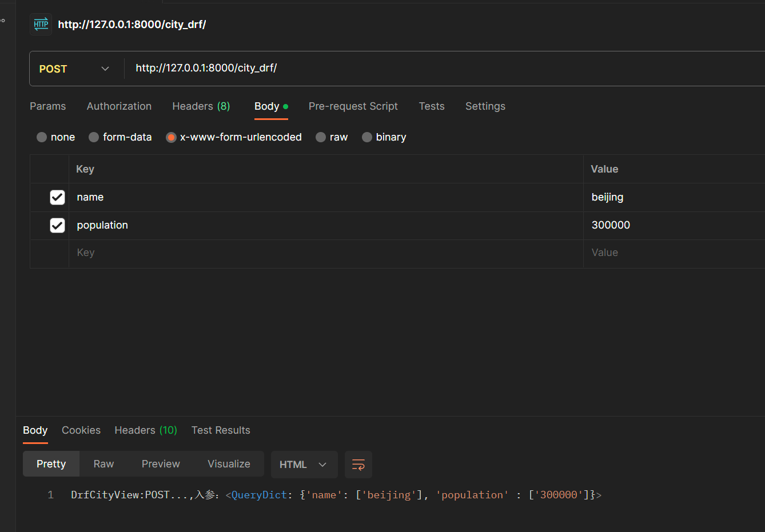
Task: Select the form-data body type
Action: tap(93, 137)
